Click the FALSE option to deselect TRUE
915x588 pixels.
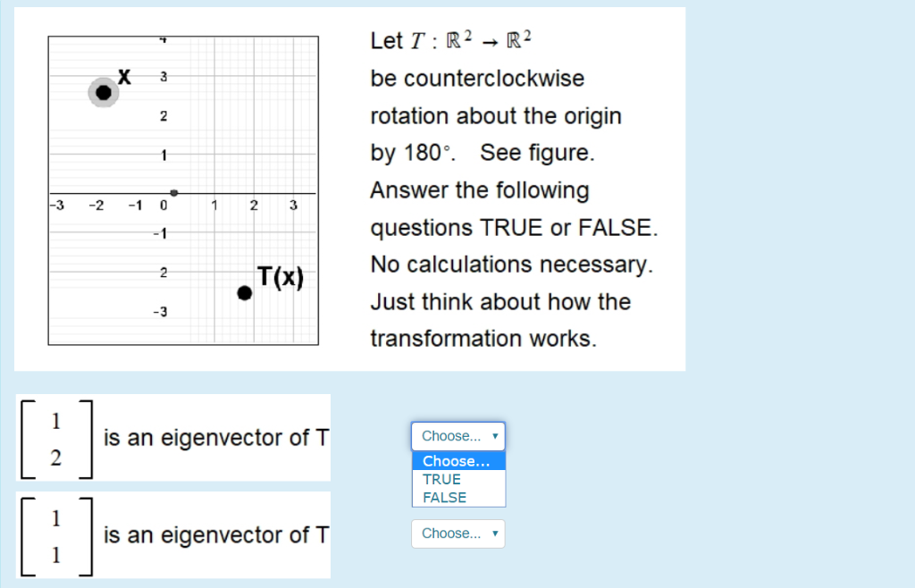pos(444,498)
